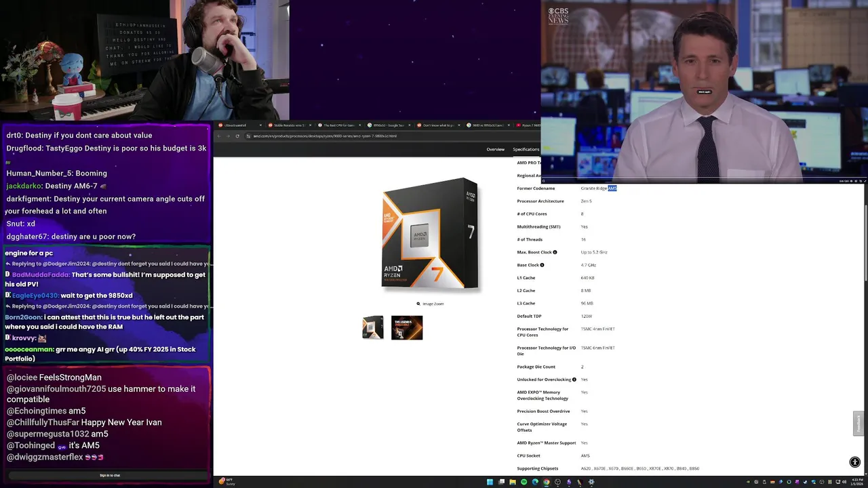Screen dimensions: 868x488
Task: Open the Overview section tab
Action: 495,149
